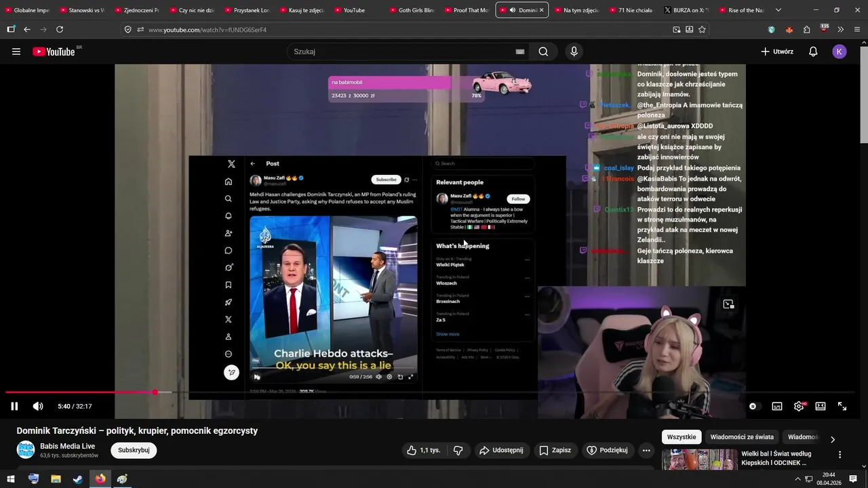This screenshot has height=488, width=868.
Task: Dislike the video
Action: click(458, 450)
